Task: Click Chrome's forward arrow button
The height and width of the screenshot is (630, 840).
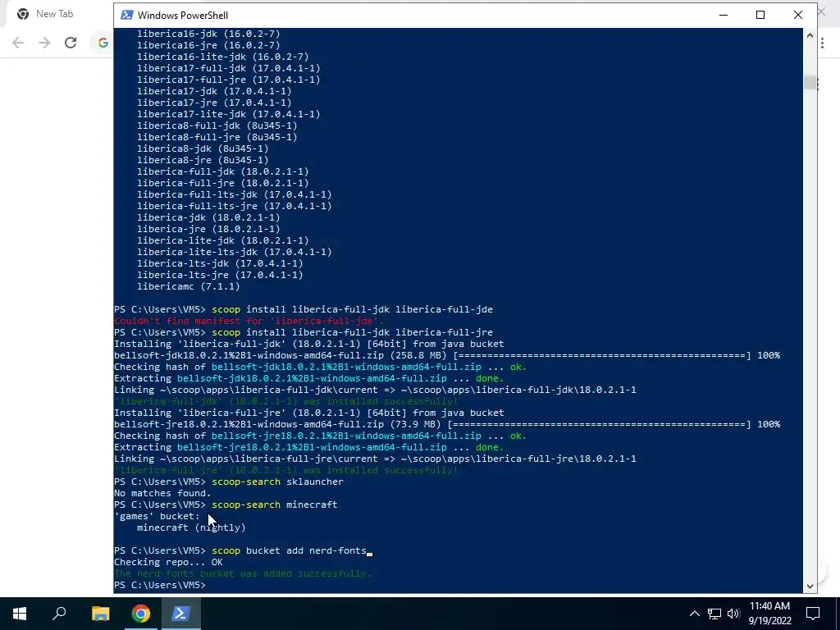Action: (44, 43)
